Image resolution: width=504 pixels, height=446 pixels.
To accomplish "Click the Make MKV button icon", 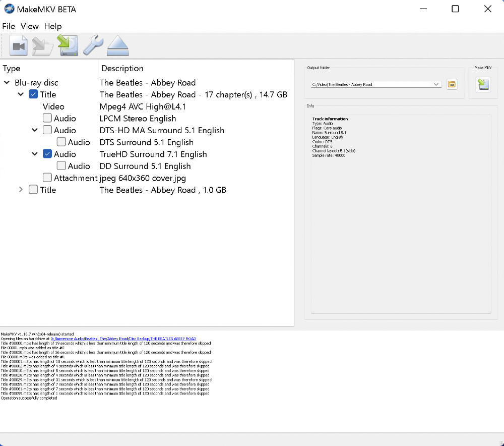I will click(483, 84).
